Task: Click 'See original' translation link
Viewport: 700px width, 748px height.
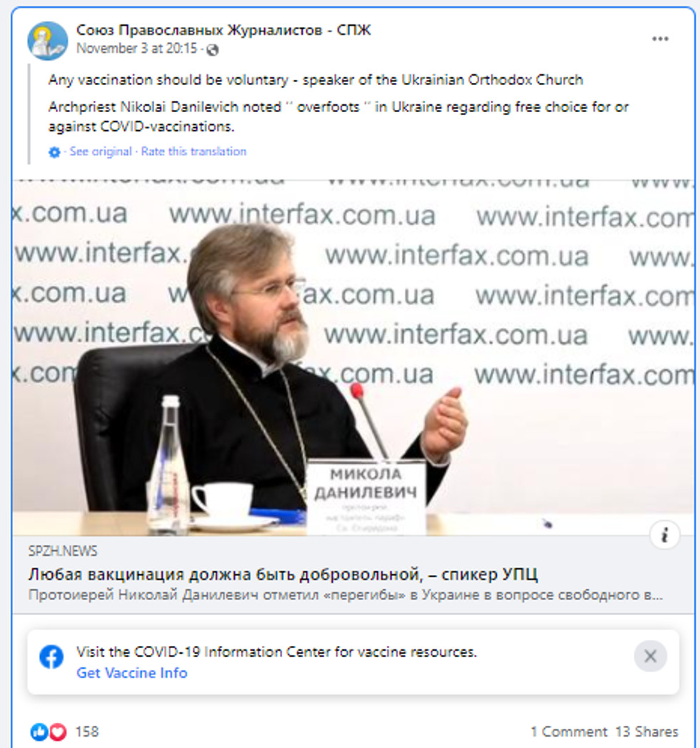Action: 101,151
